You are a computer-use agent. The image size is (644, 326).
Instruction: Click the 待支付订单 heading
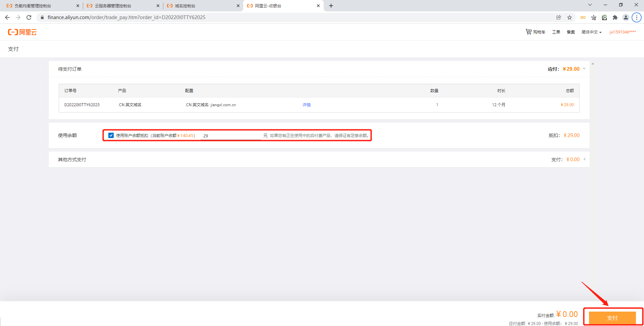tap(70, 69)
